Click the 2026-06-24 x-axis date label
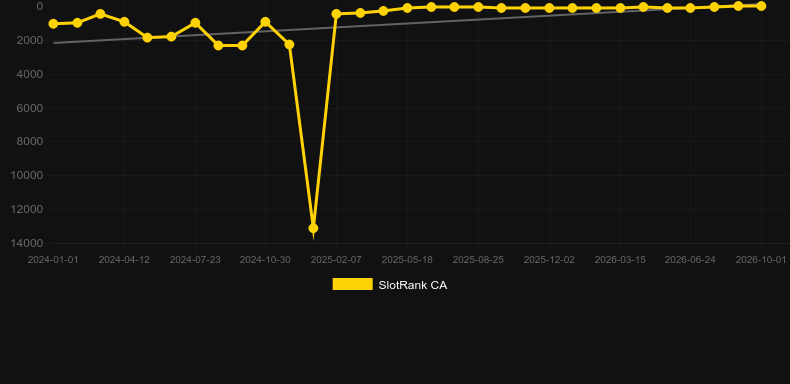This screenshot has height=384, width=790. (x=690, y=260)
